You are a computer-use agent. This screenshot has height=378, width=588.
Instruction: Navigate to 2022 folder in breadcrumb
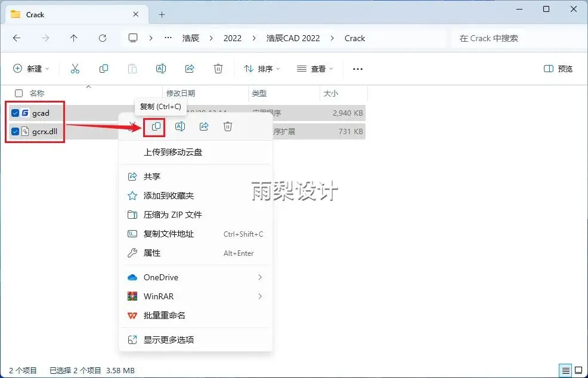[x=233, y=38]
